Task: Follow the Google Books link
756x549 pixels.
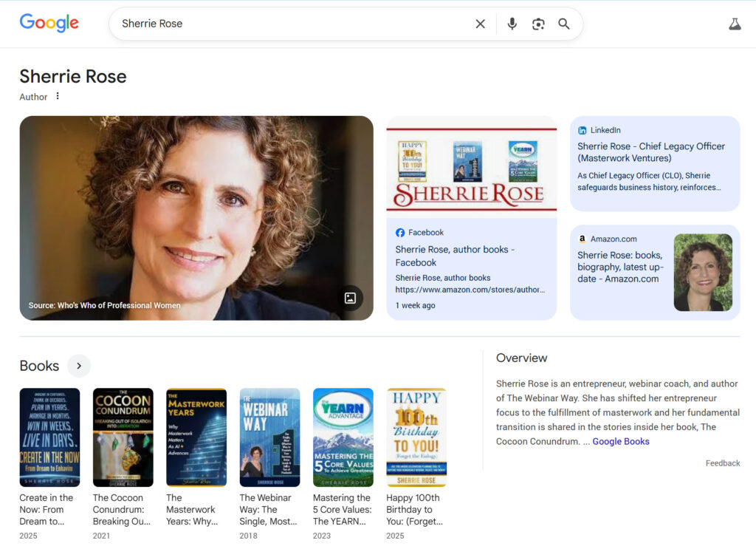Action: pyautogui.click(x=620, y=441)
